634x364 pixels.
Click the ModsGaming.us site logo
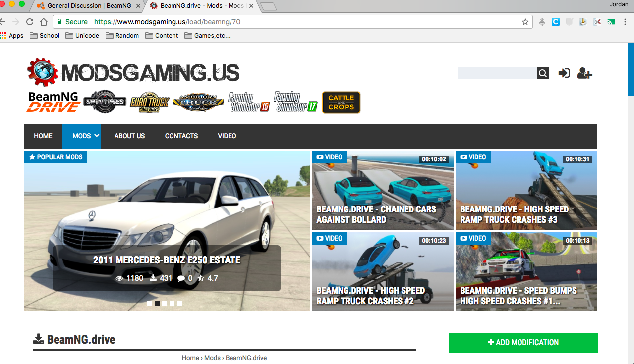point(133,73)
